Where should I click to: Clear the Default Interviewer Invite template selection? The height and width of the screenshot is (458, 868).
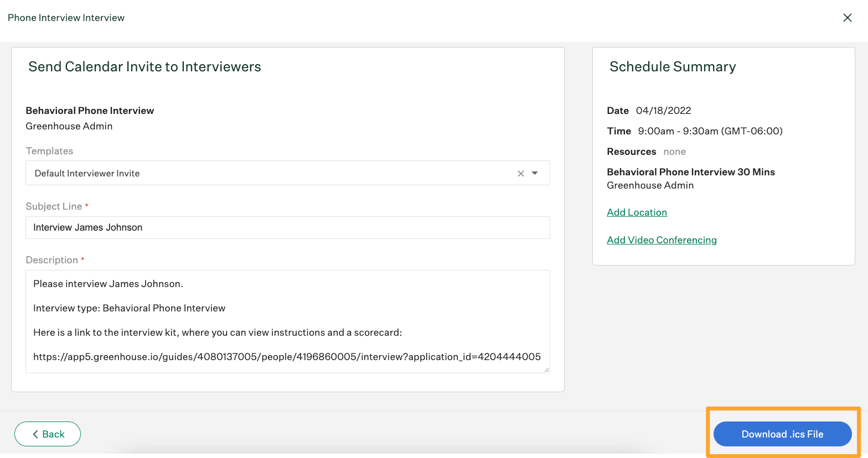pos(520,174)
